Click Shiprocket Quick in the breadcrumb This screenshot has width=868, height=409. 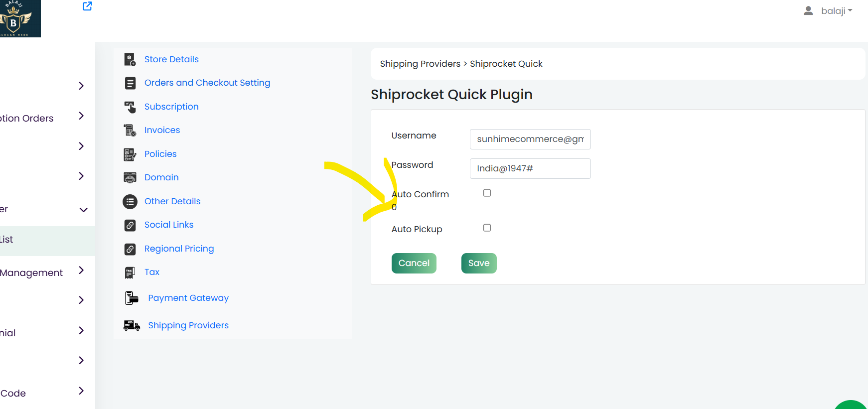[x=506, y=64]
